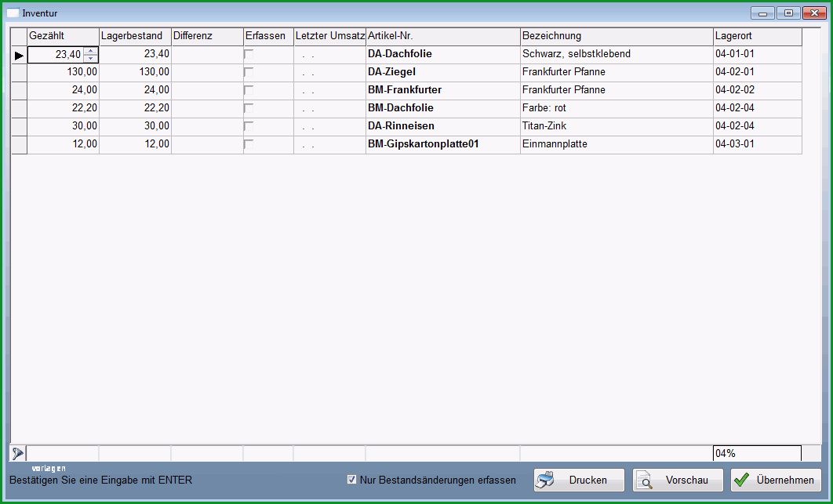Click the Gezählt cell 30,00

64,126
